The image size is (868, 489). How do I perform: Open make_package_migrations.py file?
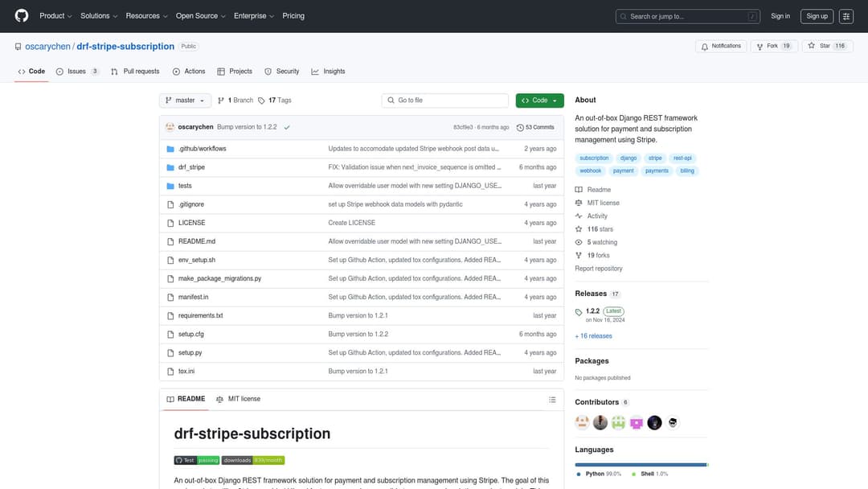[x=219, y=278]
